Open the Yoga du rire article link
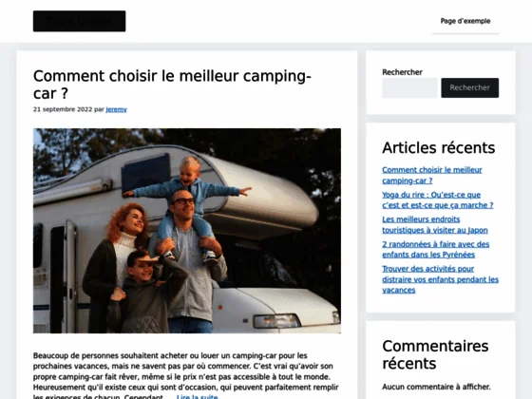 (438, 199)
